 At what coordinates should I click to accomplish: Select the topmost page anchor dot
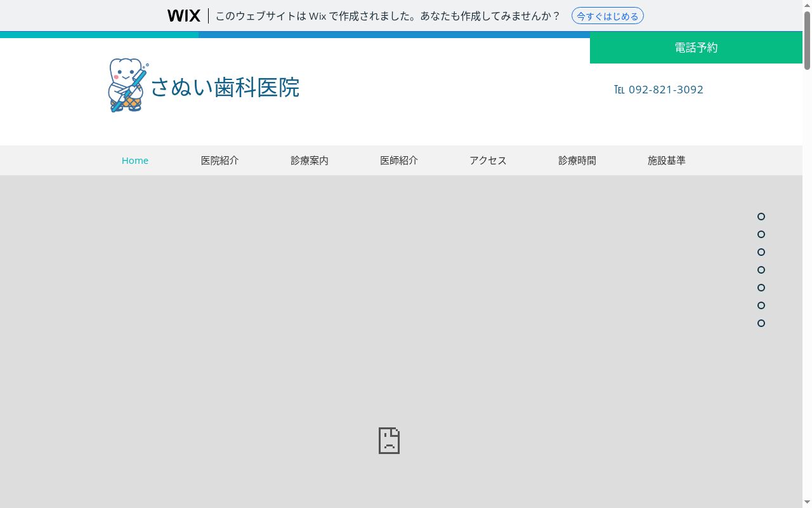pyautogui.click(x=761, y=217)
